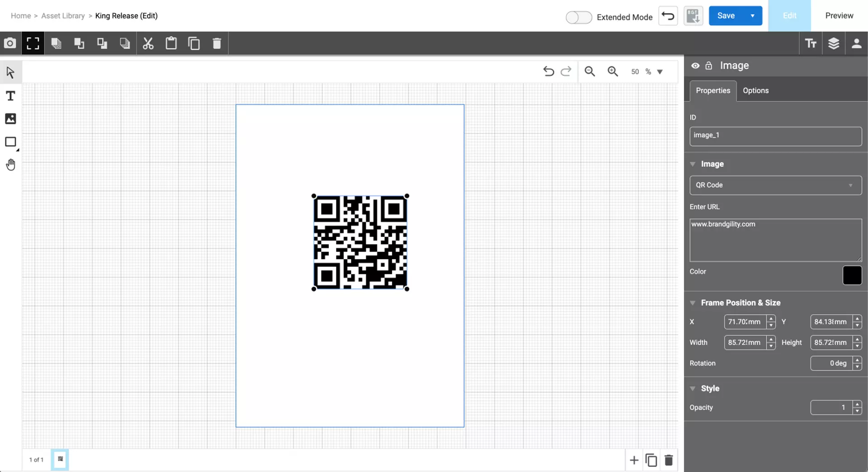Adjust the Rotation stepper
Viewport: 868px width, 472px height.
pos(857,363)
